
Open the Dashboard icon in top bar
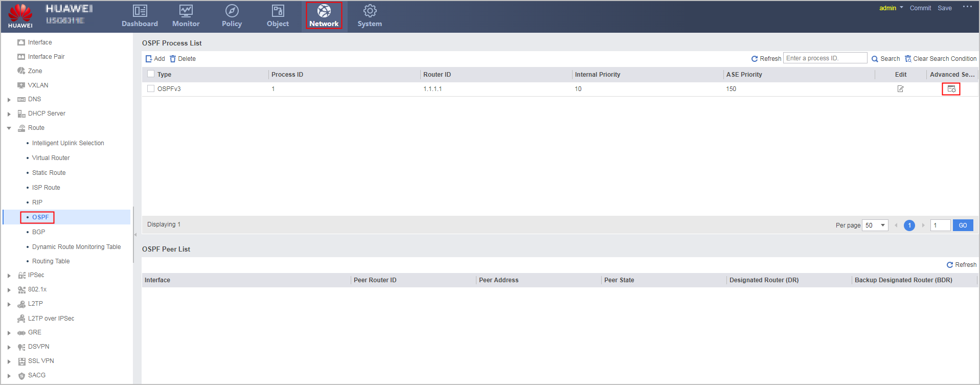point(140,11)
